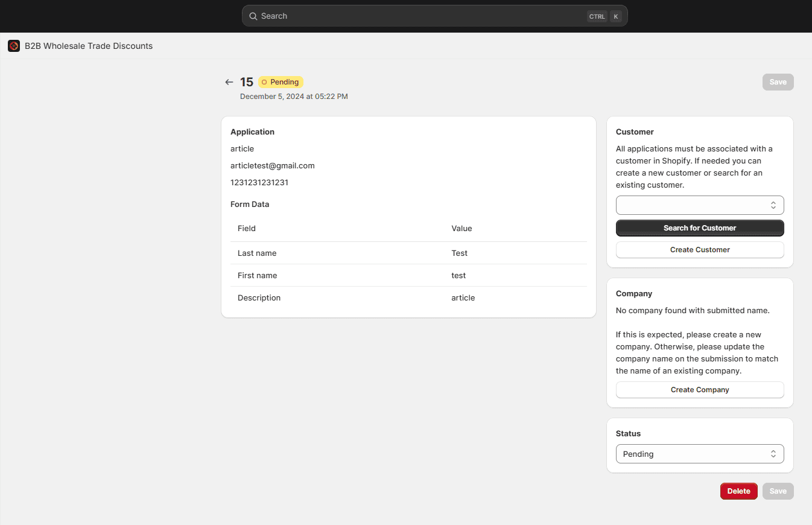Click the Save button at the top
This screenshot has height=525, width=812.
coord(778,82)
